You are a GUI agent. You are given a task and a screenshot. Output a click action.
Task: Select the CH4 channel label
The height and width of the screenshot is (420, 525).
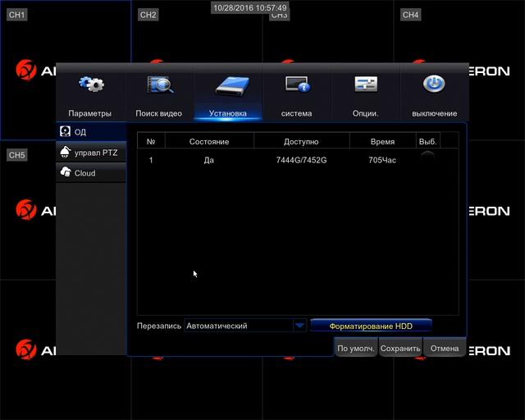410,15
